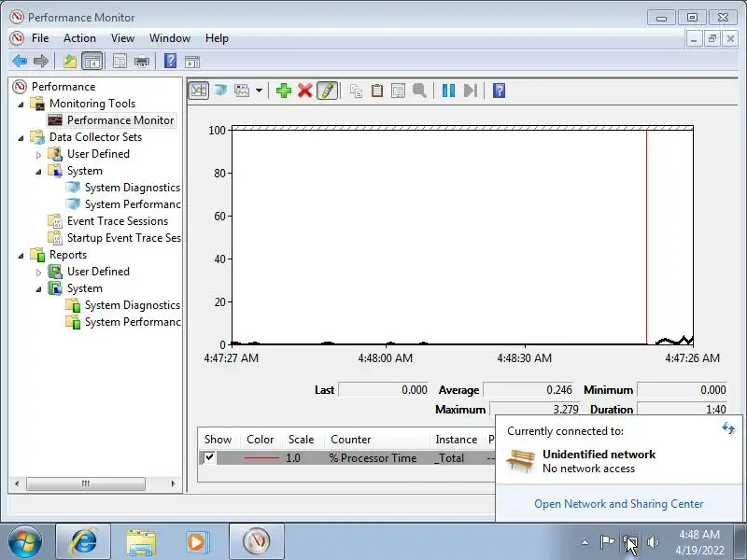747x560 pixels.
Task: Open the Help menu
Action: (217, 38)
